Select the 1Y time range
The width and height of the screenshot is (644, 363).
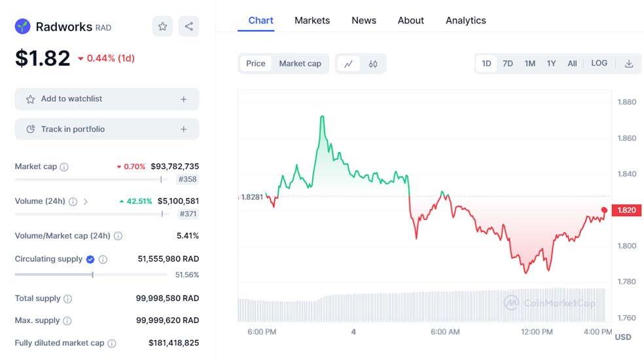point(551,64)
